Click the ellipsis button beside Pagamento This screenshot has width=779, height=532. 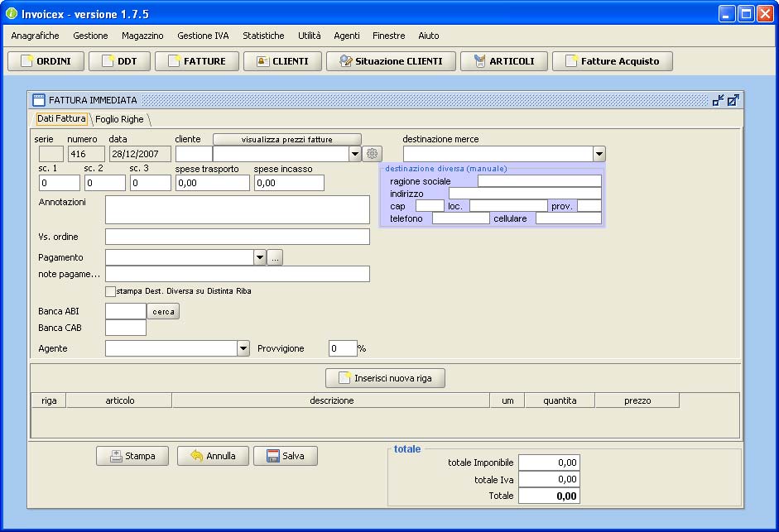tap(275, 258)
